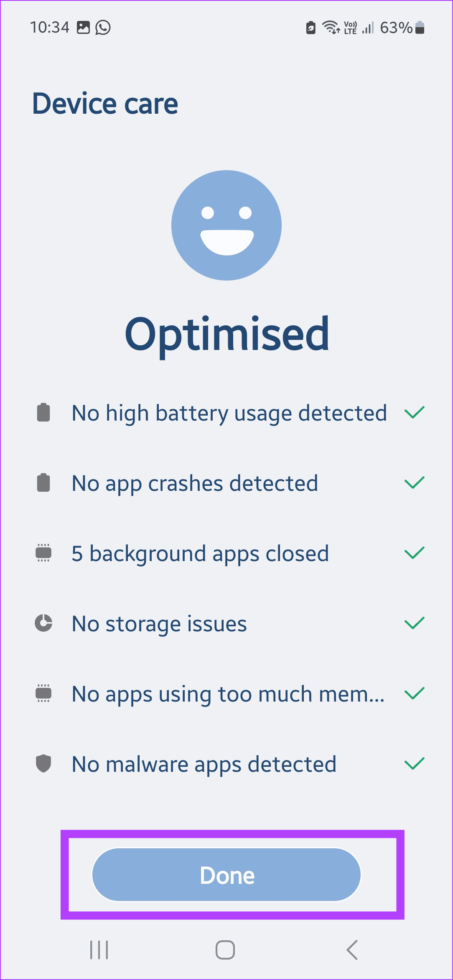Select the 'No storage issues' entry
The width and height of the screenshot is (453, 980).
(159, 624)
